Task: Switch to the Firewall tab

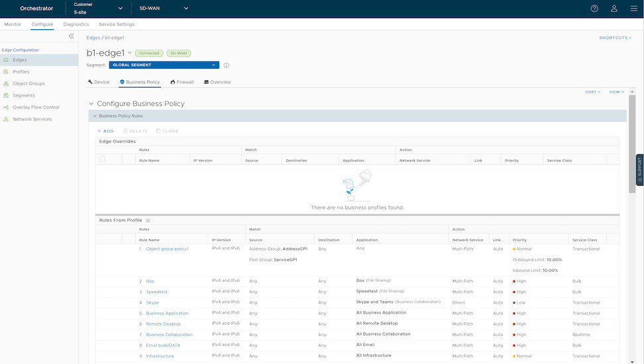Action: tap(182, 82)
